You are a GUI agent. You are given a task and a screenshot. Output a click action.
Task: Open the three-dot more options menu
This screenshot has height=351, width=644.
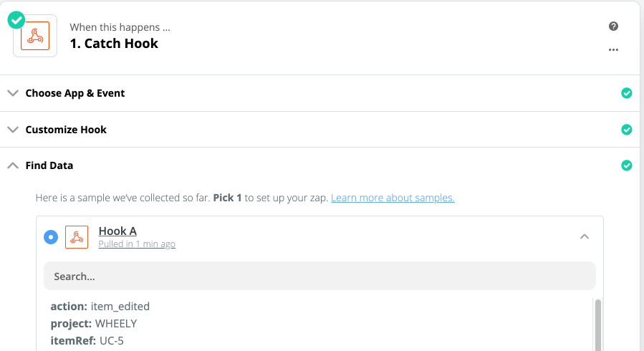click(613, 49)
